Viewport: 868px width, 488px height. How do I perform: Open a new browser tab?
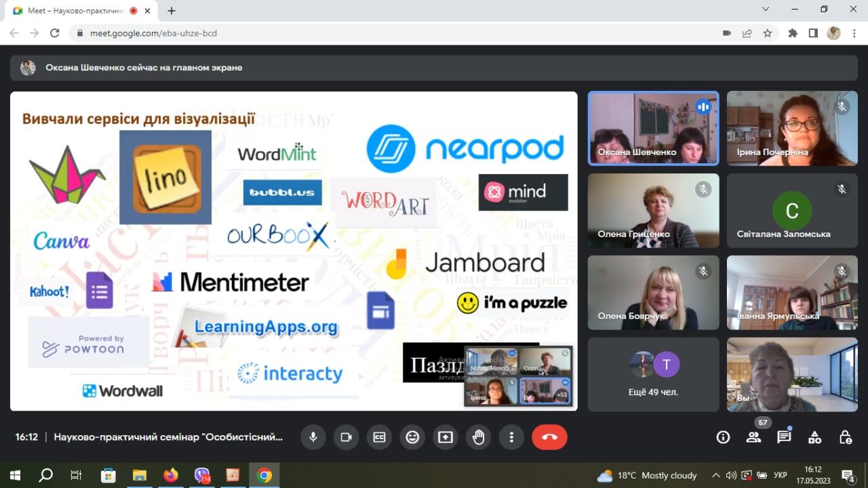(171, 11)
